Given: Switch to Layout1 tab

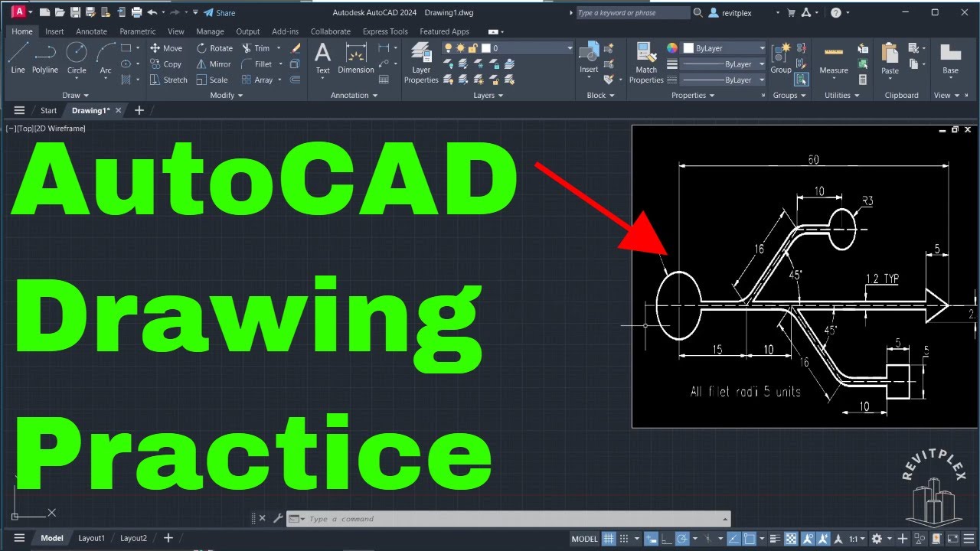Looking at the screenshot, I should [x=91, y=538].
